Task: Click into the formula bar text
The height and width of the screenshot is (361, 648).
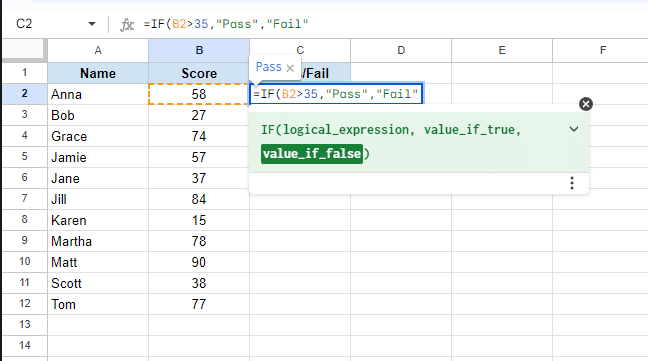Action: [x=226, y=24]
